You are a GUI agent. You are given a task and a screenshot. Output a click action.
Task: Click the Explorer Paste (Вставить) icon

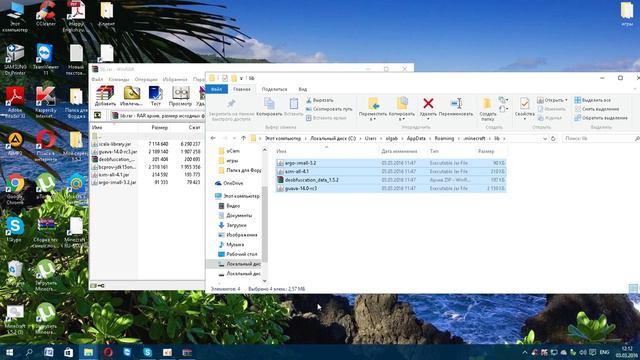(x=293, y=104)
